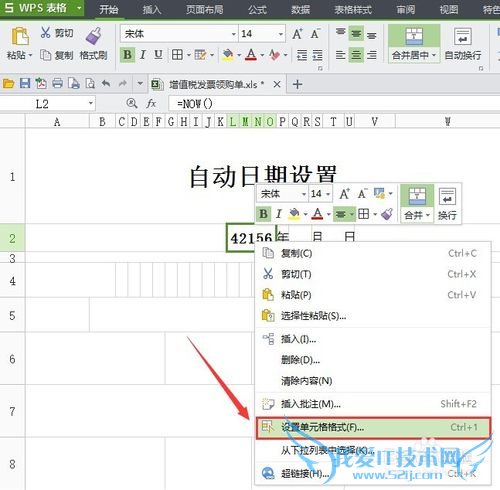Expand the Paste options arrow

coord(30,55)
